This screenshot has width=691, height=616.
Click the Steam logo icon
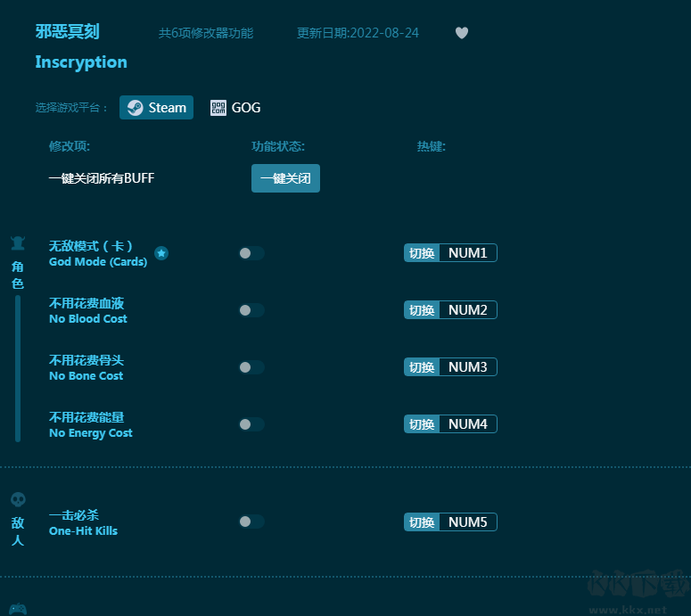pyautogui.click(x=135, y=108)
